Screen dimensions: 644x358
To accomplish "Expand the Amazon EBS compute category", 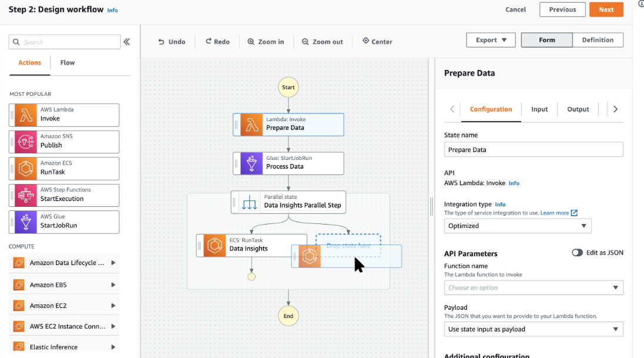I will (64, 285).
